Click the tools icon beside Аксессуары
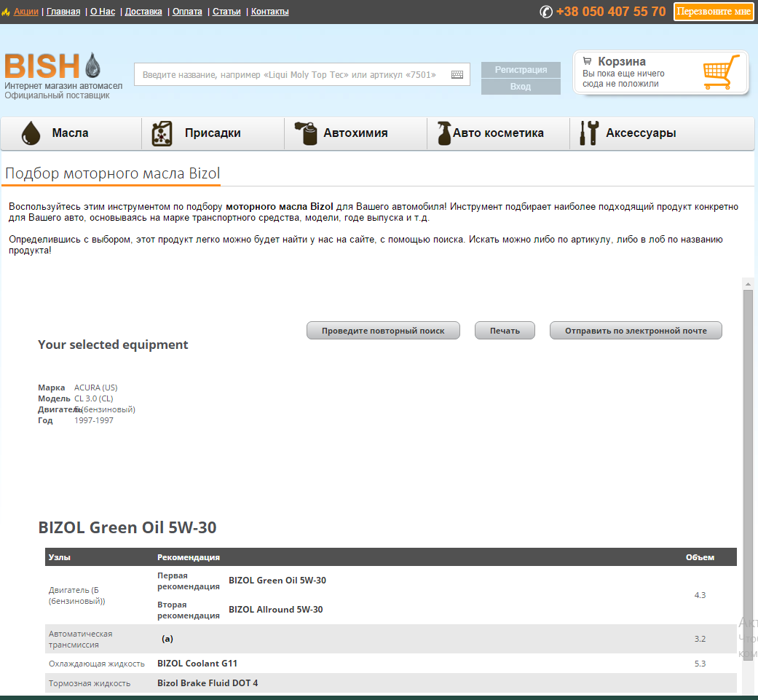The width and height of the screenshot is (758, 700). tap(588, 133)
